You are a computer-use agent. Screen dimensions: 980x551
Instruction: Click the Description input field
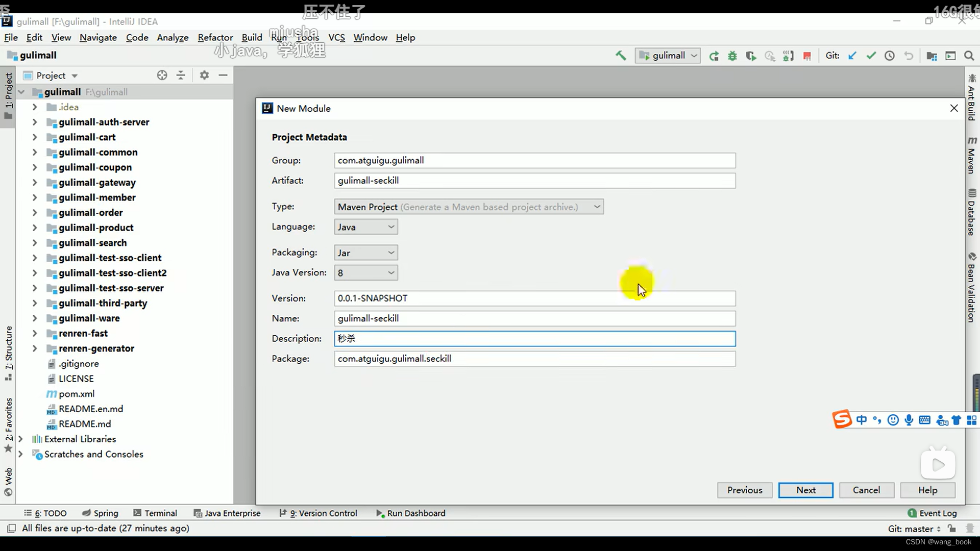coord(535,338)
